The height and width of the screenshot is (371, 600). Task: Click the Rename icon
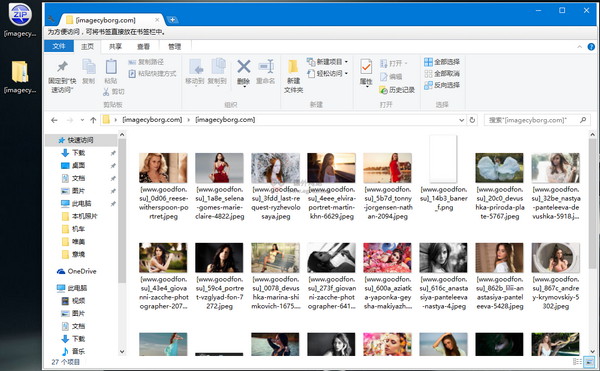point(266,67)
